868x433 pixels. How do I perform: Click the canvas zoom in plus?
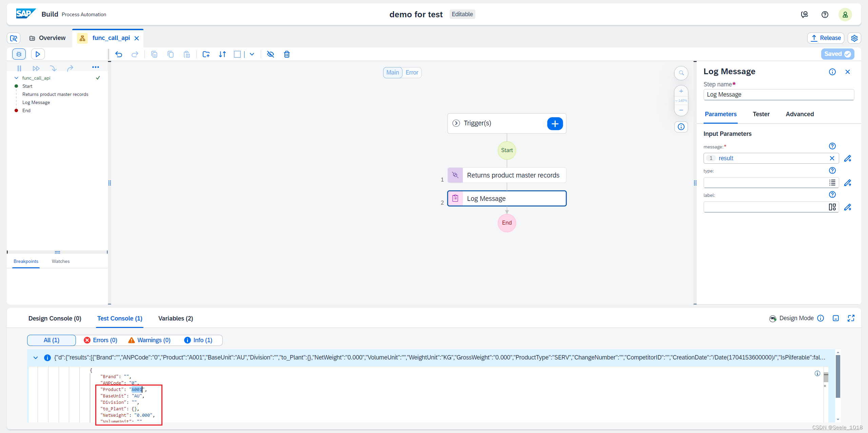681,91
